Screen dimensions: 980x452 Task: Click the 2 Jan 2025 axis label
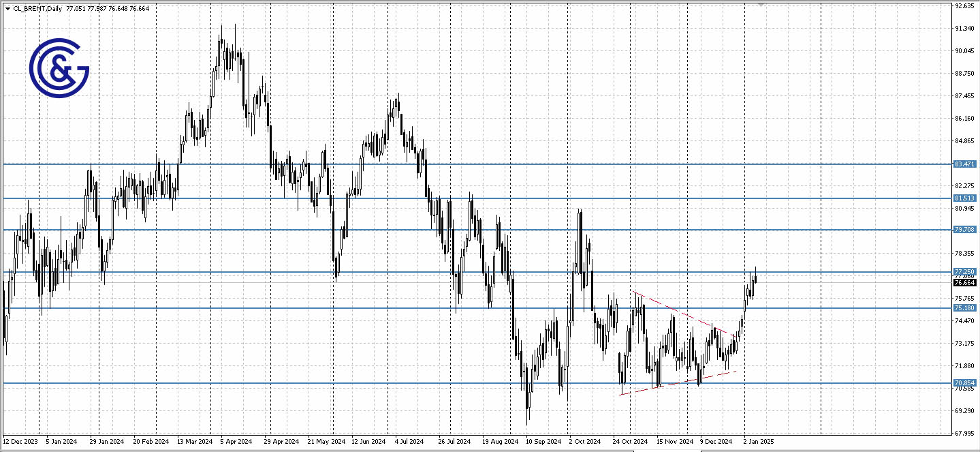point(758,442)
